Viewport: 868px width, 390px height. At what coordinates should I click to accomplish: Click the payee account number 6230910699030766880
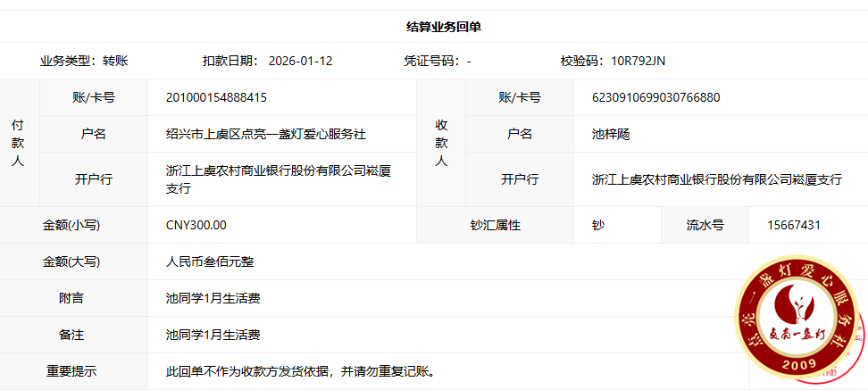[x=655, y=97]
